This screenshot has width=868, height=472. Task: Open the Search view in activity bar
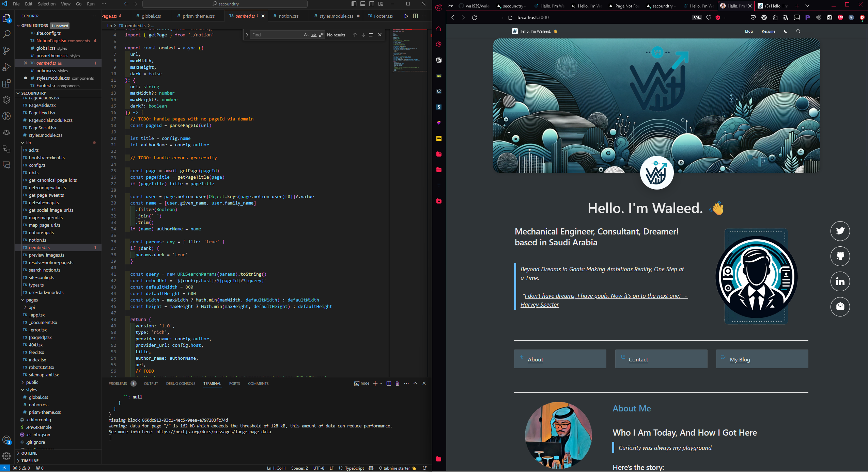point(6,34)
